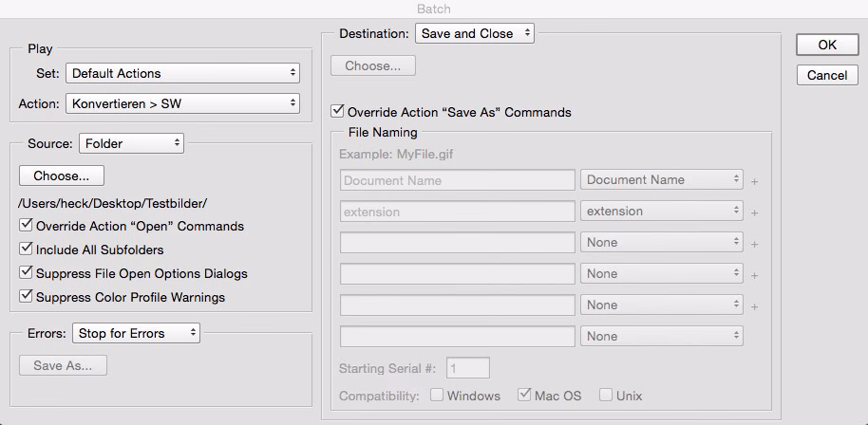This screenshot has width=868, height=425.
Task: Click the Cancel button
Action: (x=826, y=75)
